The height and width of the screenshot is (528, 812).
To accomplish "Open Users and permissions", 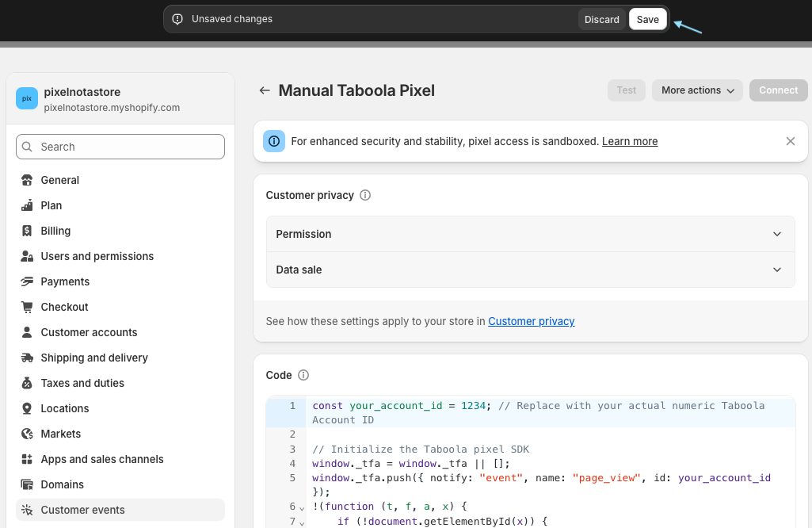I will click(x=120, y=257).
